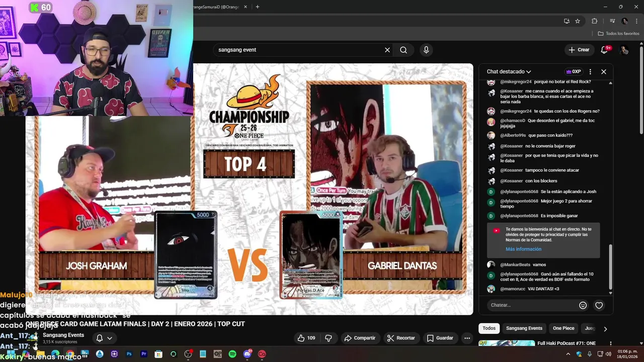Open Chrome extensions puzzle icon
Image resolution: width=644 pixels, height=362 pixels.
594,21
